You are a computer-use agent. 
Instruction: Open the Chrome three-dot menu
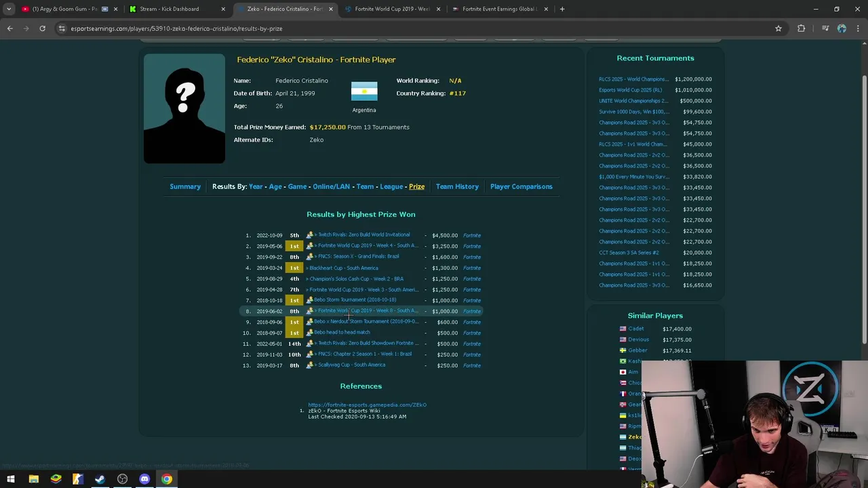[x=858, y=28]
